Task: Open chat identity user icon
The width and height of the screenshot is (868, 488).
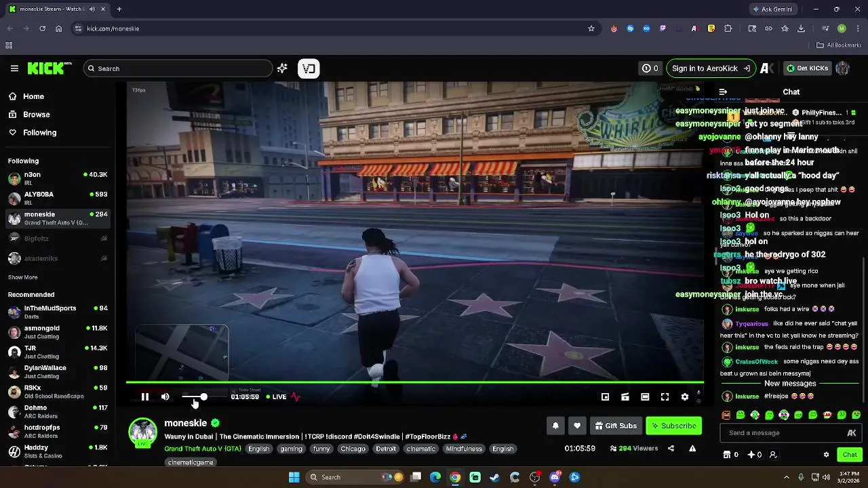Action: pyautogui.click(x=773, y=455)
